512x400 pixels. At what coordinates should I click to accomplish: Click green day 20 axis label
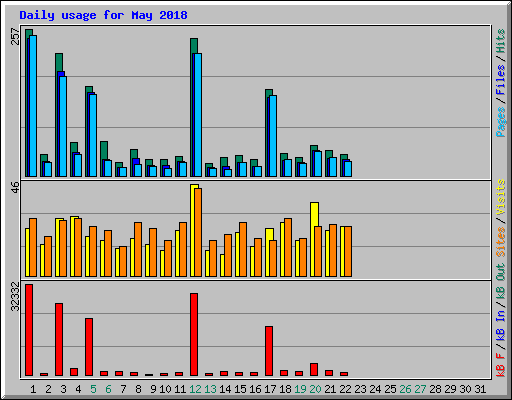tap(315, 389)
